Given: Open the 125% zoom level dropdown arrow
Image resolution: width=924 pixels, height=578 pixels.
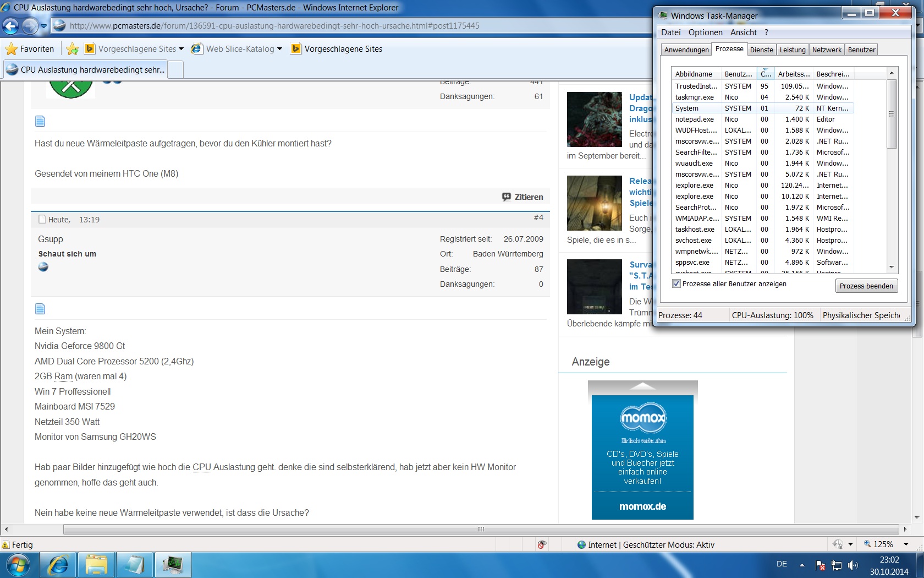Looking at the screenshot, I should 906,544.
